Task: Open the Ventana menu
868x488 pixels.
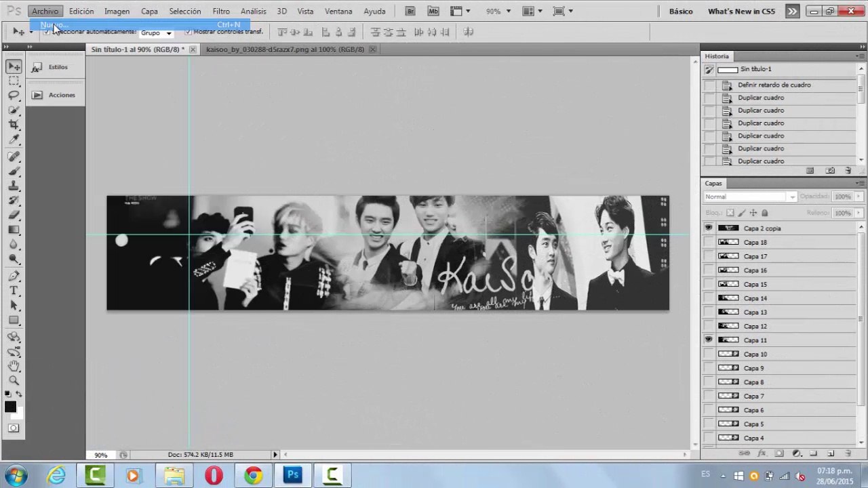Action: 338,11
